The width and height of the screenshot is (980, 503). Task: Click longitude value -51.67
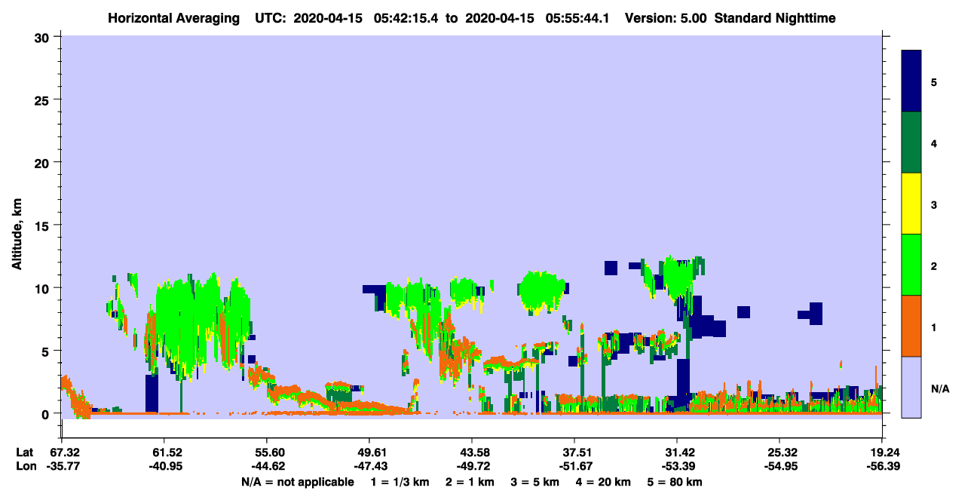(x=574, y=467)
